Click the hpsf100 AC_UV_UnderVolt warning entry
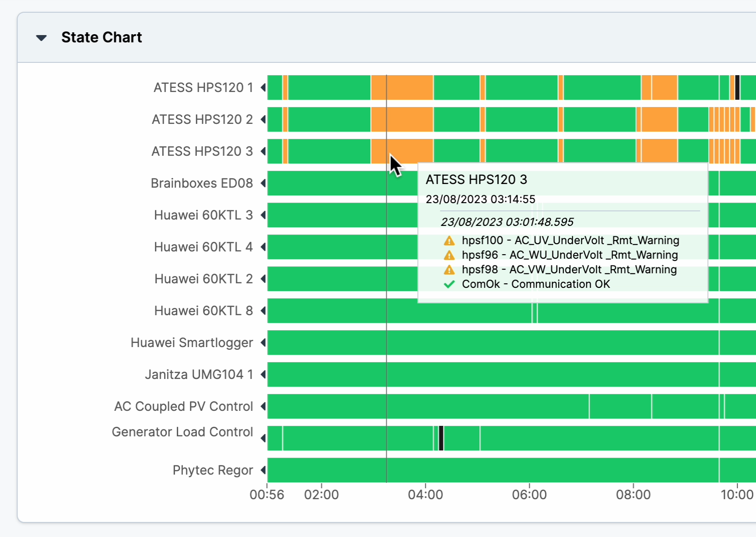Screen dimensions: 756x537 570,240
